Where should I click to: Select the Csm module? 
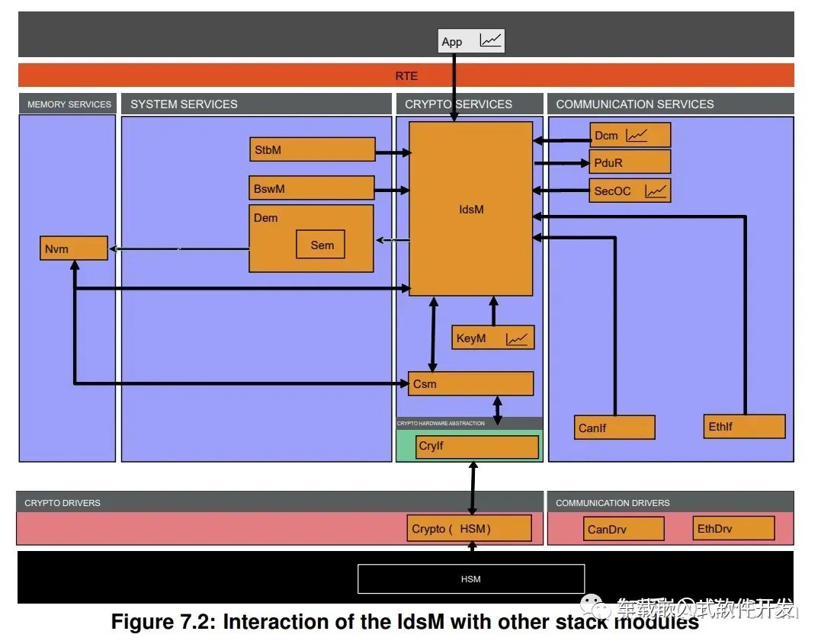pyautogui.click(x=470, y=383)
